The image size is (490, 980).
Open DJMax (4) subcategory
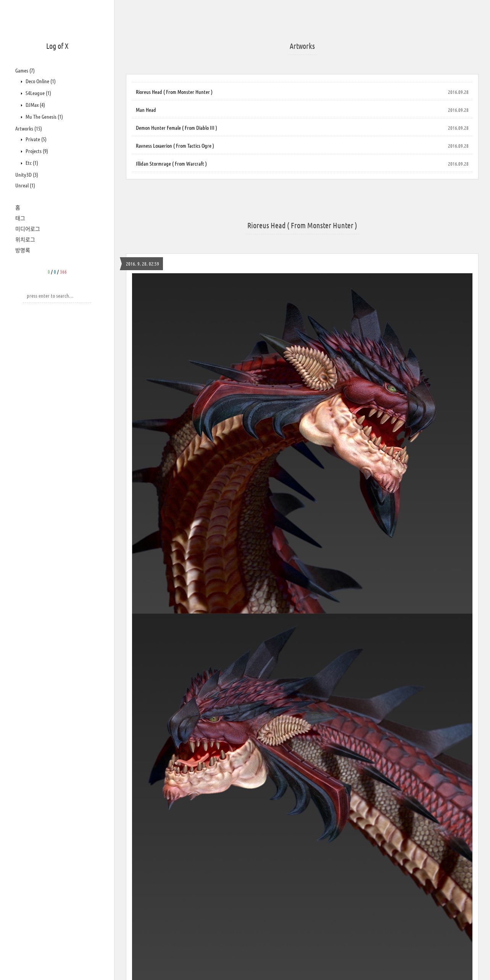pyautogui.click(x=35, y=105)
